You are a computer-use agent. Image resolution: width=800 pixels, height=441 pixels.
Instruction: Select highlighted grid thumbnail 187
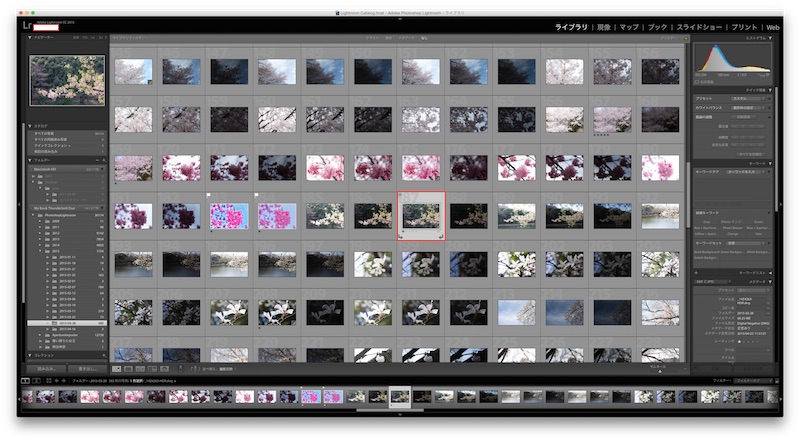click(x=421, y=216)
